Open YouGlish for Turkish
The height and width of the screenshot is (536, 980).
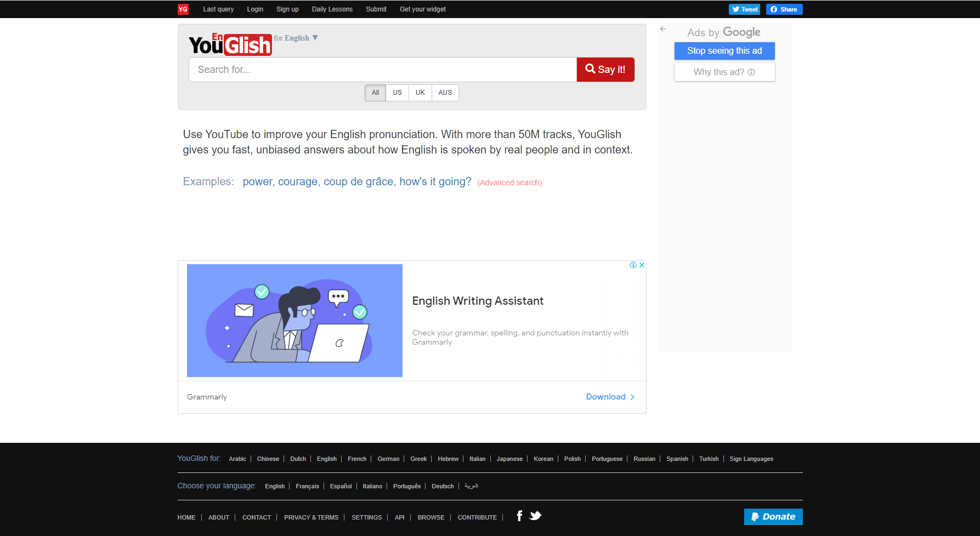(709, 459)
